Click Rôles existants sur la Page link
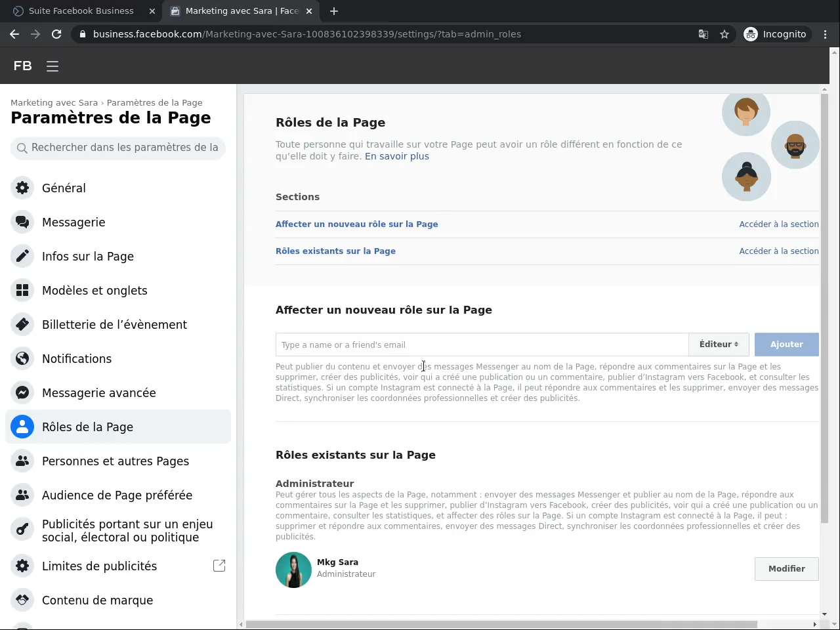The image size is (840, 630). tap(335, 251)
